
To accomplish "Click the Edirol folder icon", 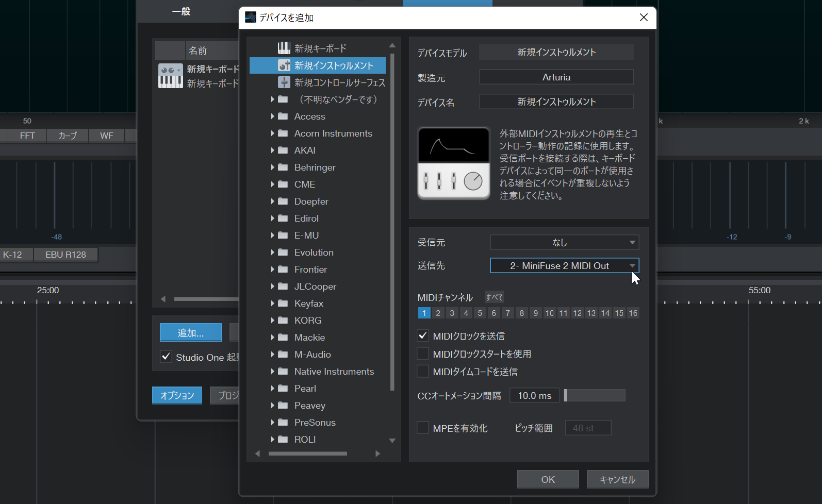I will point(283,219).
